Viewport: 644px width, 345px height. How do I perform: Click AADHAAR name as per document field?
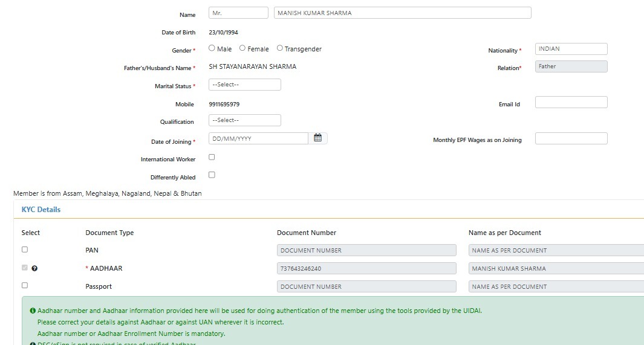[556, 268]
